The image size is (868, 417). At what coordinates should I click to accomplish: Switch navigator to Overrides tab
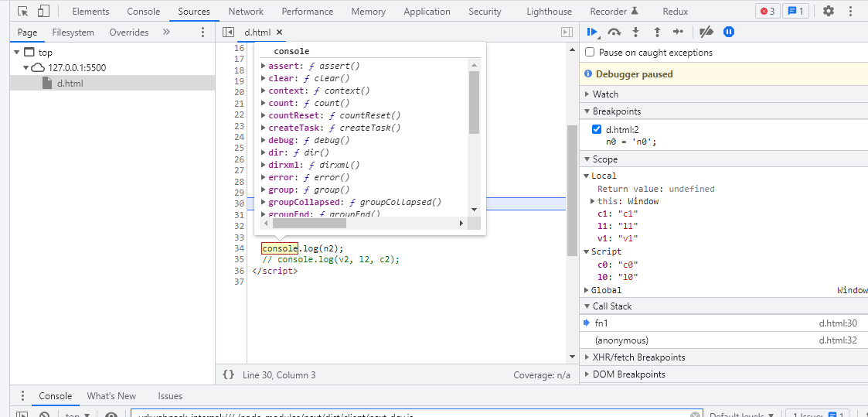[x=129, y=32]
